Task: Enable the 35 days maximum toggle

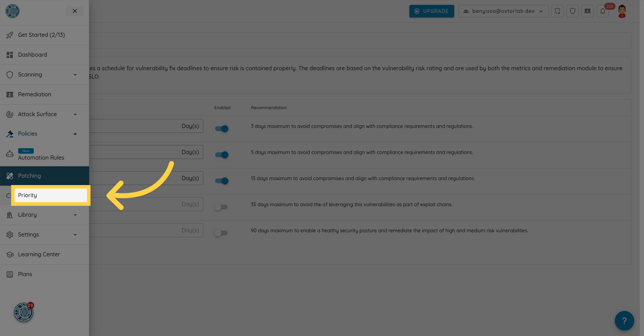Action: pos(221,207)
